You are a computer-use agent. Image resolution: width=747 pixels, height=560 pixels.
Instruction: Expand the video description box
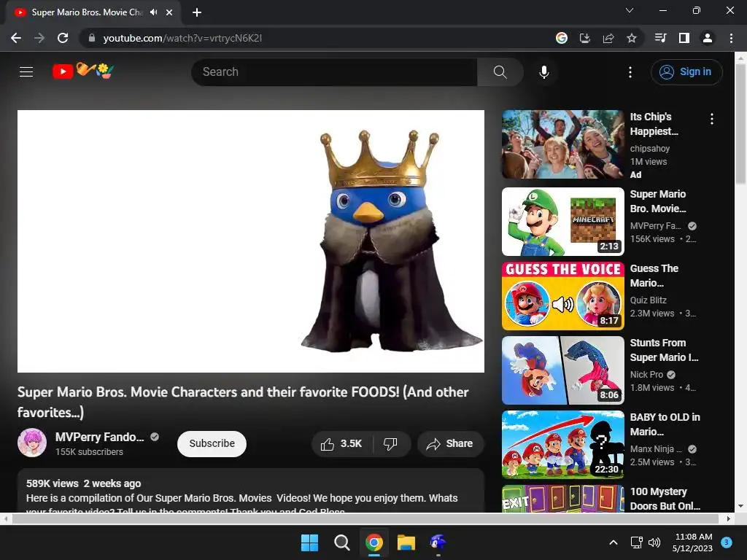click(251, 491)
